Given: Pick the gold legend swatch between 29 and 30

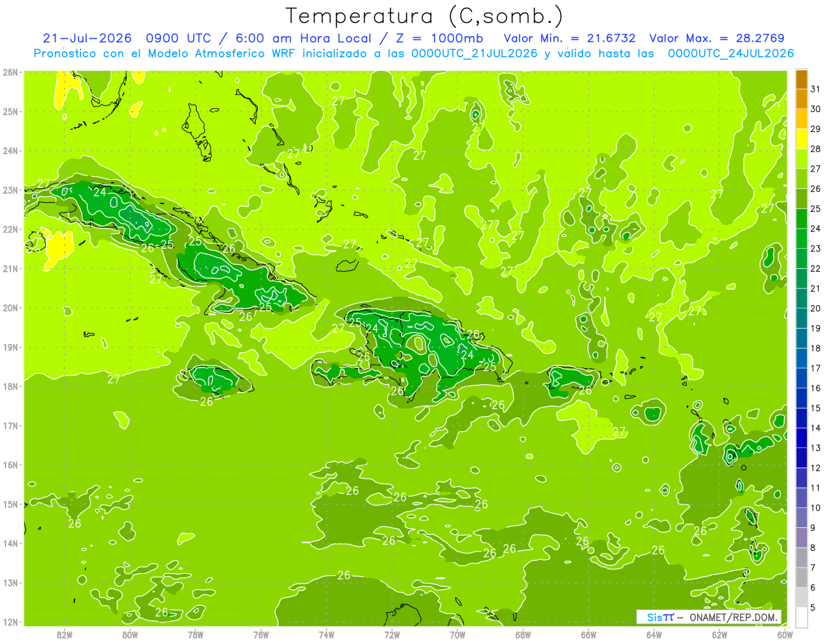Looking at the screenshot, I should 801,119.
